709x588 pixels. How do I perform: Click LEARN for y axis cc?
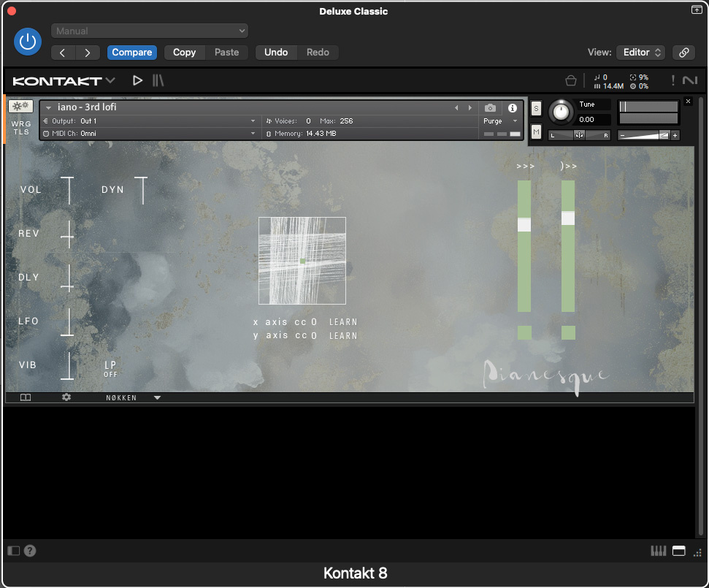coord(343,335)
